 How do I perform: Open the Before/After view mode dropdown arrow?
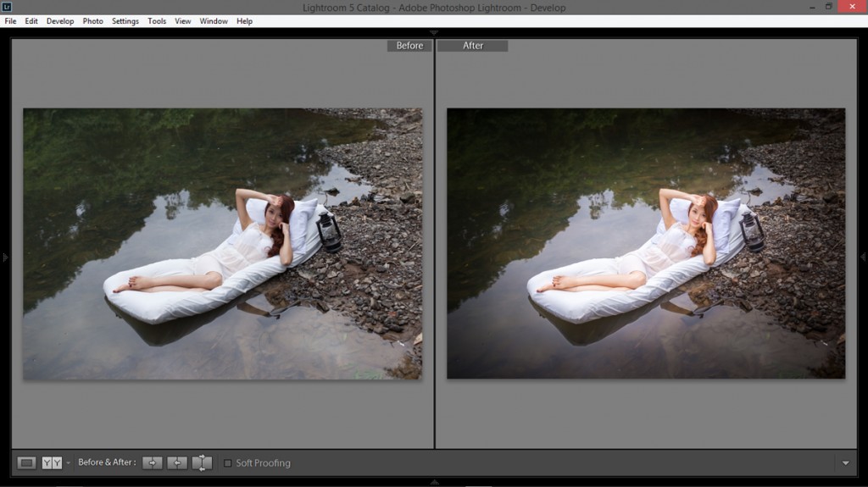(x=69, y=463)
